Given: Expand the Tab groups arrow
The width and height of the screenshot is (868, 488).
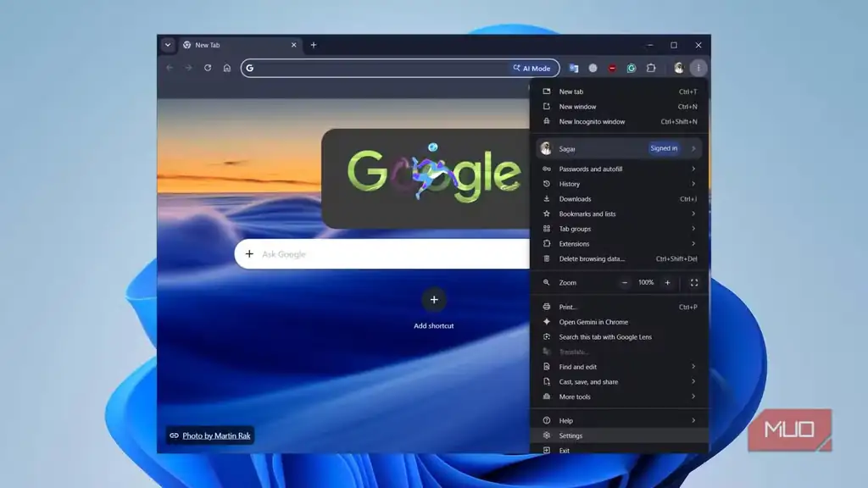Looking at the screenshot, I should point(693,229).
